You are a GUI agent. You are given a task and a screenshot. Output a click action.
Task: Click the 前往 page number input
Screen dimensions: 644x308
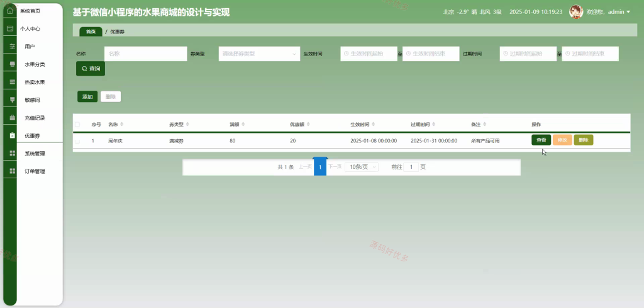click(x=411, y=167)
